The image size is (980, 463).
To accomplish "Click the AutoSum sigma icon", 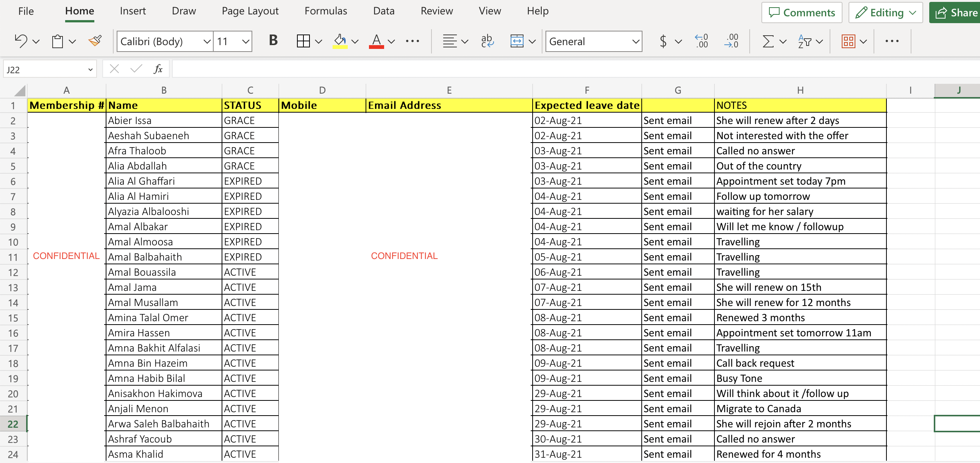I will [768, 41].
